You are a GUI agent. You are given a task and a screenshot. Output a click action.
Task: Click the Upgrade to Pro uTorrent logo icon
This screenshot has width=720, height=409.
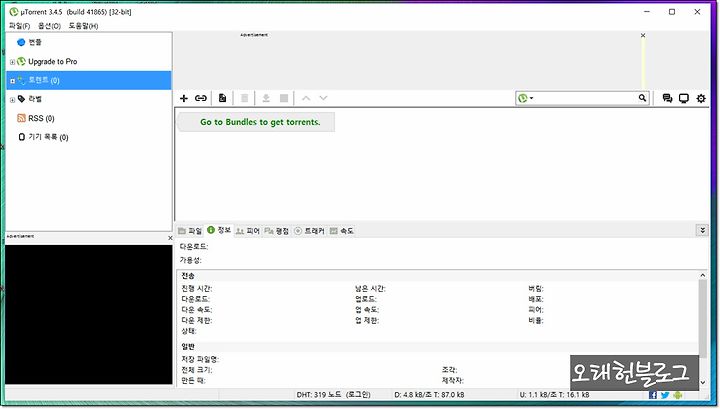21,62
